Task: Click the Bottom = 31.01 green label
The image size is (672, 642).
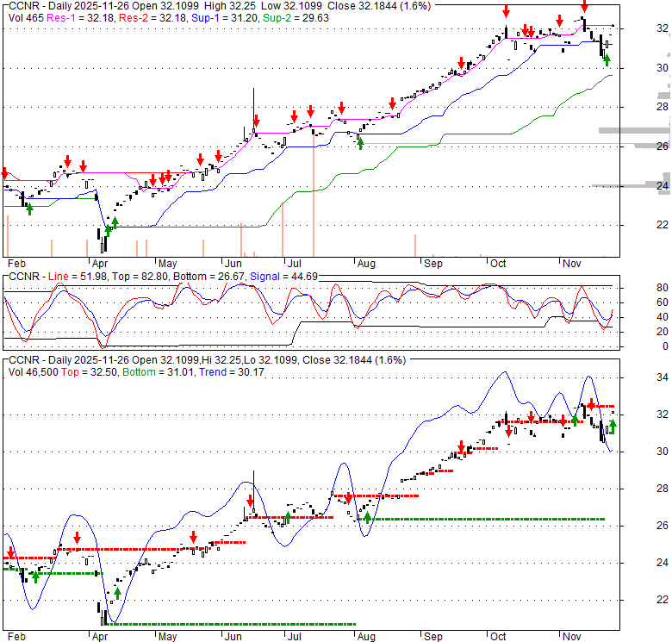Action: pyautogui.click(x=159, y=371)
